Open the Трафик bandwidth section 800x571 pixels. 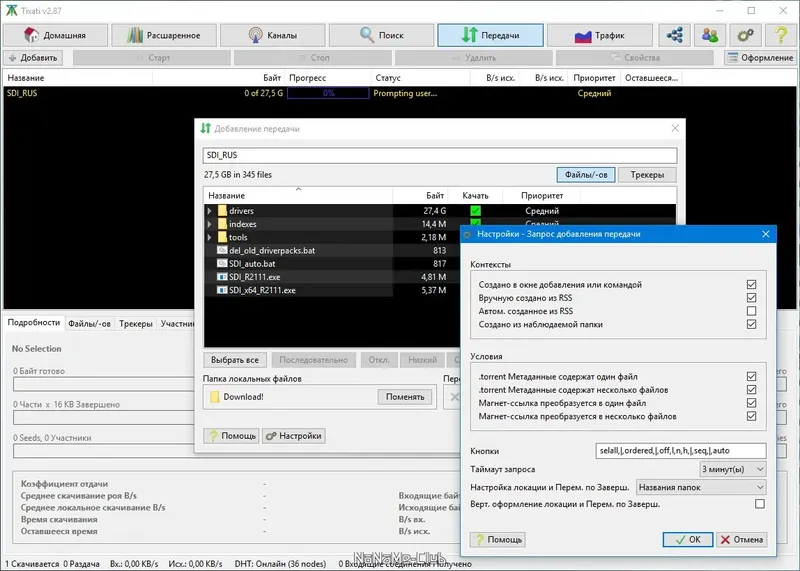[x=599, y=35]
